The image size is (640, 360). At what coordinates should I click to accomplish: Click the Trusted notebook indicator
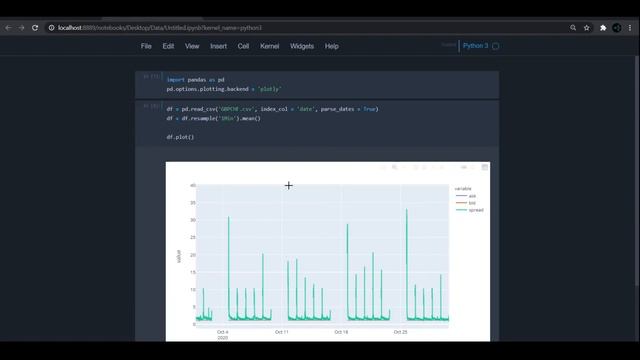pyautogui.click(x=449, y=45)
